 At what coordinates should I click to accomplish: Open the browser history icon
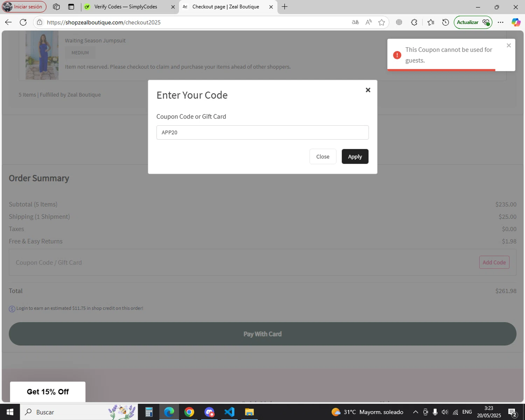tap(446, 22)
